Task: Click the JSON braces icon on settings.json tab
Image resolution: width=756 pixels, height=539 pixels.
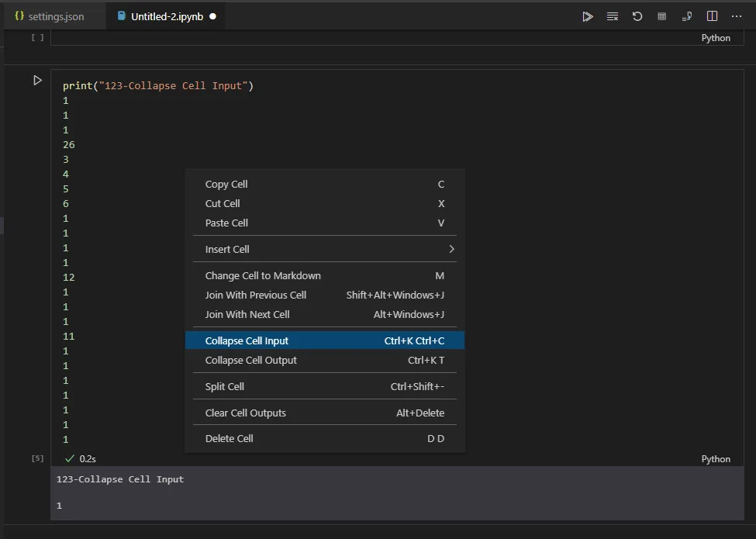Action: (17, 14)
